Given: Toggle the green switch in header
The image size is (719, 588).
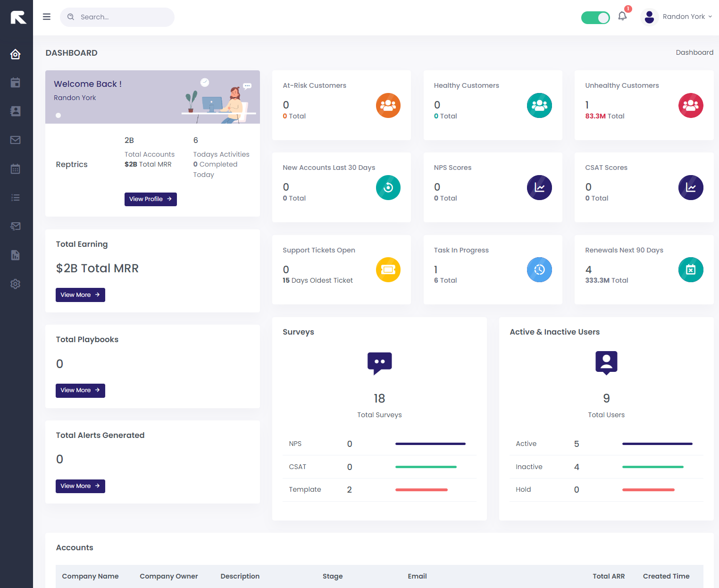Looking at the screenshot, I should click(595, 17).
